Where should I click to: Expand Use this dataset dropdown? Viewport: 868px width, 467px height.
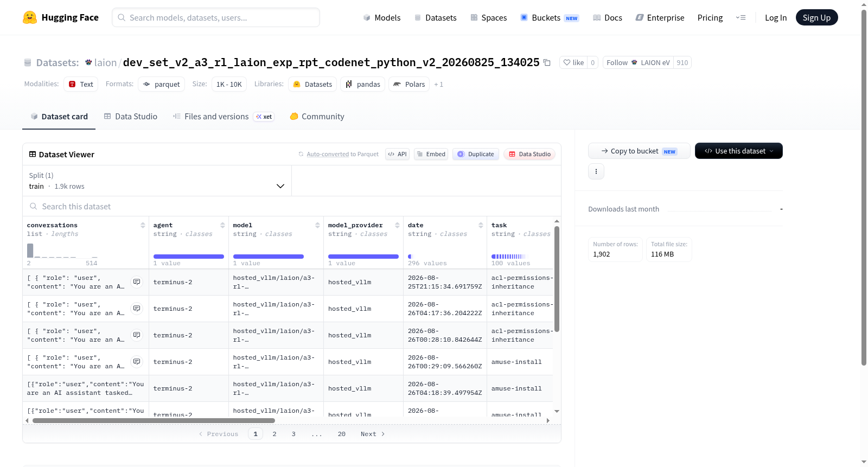coord(739,151)
